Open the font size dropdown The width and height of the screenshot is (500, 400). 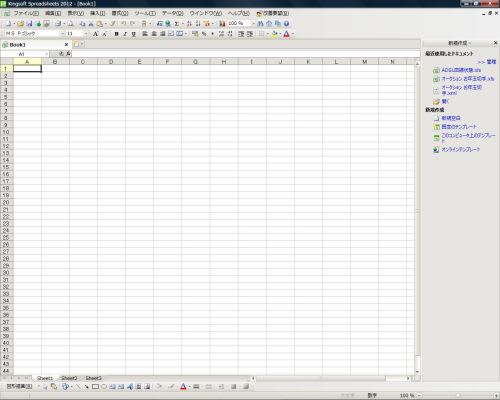pos(86,34)
